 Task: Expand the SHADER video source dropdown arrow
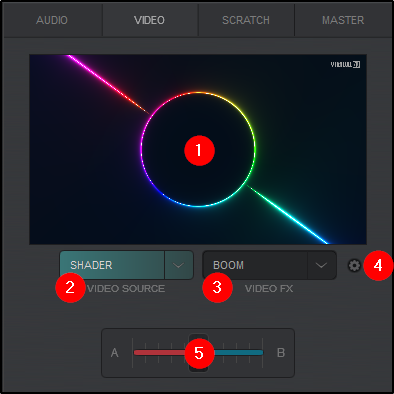point(179,265)
